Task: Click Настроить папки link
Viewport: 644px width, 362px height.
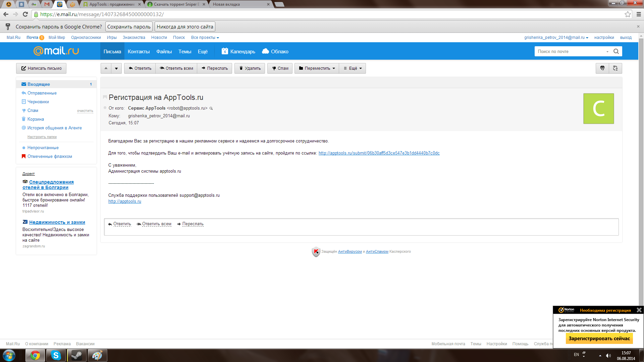Action: click(42, 137)
